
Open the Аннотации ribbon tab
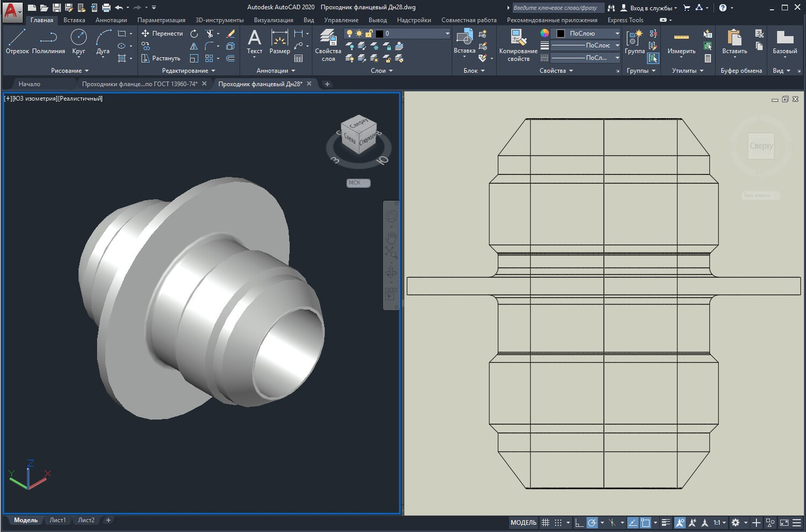111,20
